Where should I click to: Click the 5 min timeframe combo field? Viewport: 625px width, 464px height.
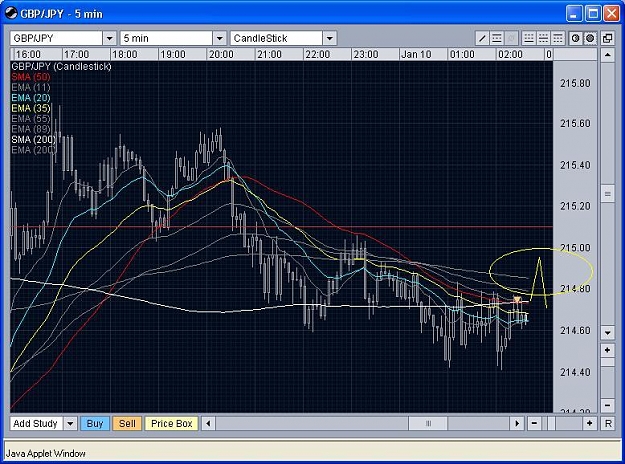coord(167,38)
